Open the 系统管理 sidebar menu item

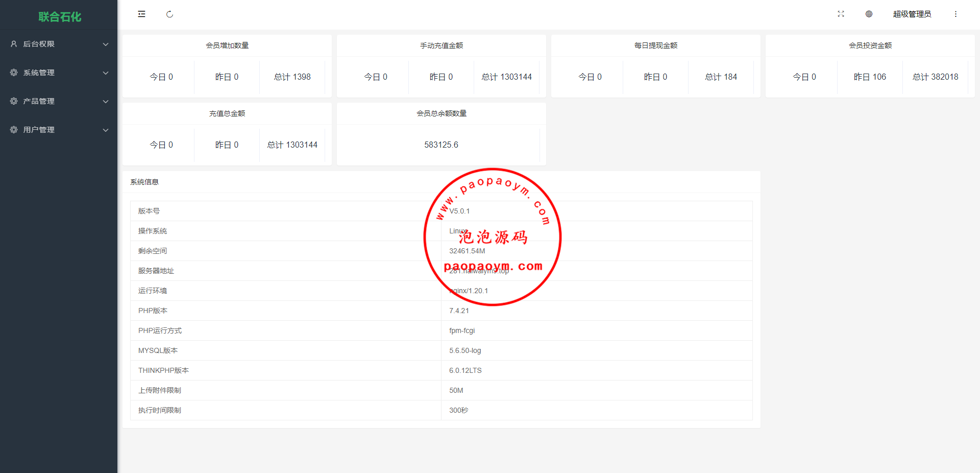39,73
